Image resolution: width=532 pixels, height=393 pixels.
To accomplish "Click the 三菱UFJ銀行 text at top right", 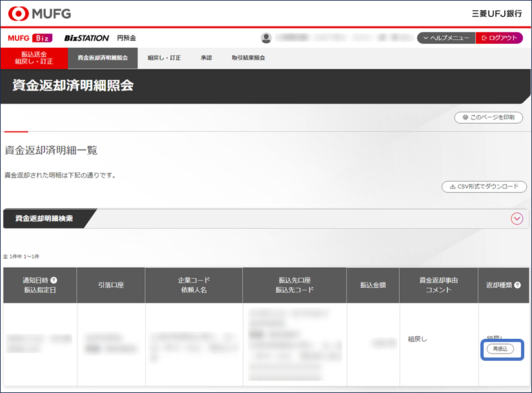I will coord(497,13).
